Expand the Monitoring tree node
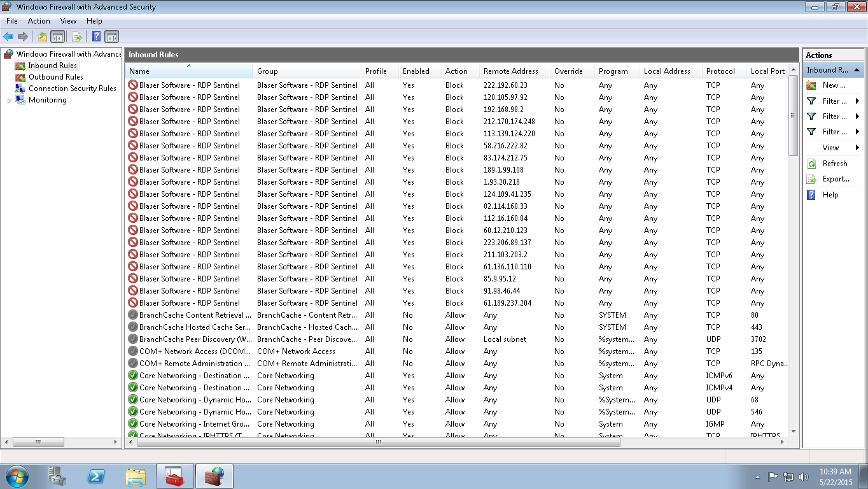Image resolution: width=868 pixels, height=489 pixels. click(x=9, y=101)
